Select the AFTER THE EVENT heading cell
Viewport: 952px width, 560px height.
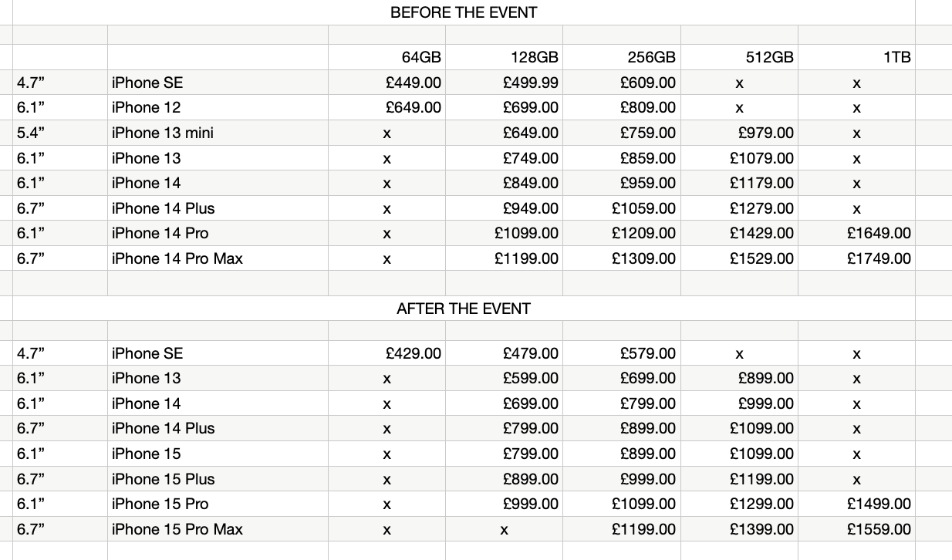[x=464, y=309]
